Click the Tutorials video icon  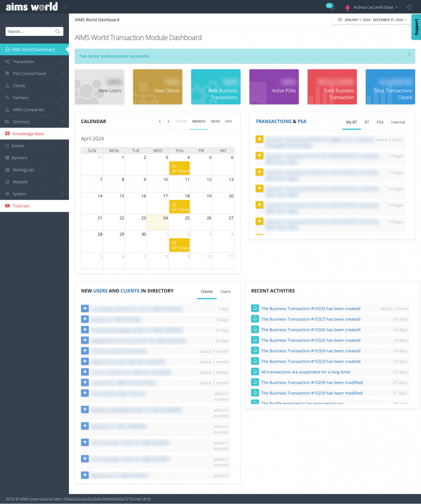[x=7, y=206]
